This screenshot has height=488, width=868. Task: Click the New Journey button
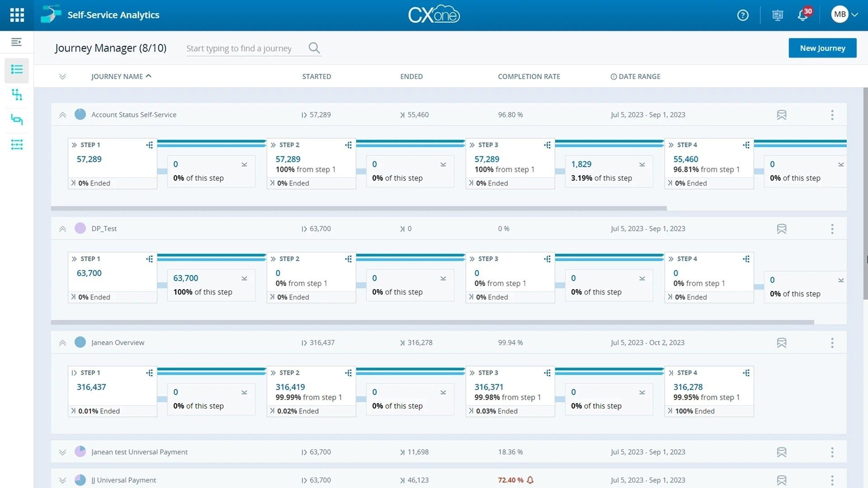[822, 48]
